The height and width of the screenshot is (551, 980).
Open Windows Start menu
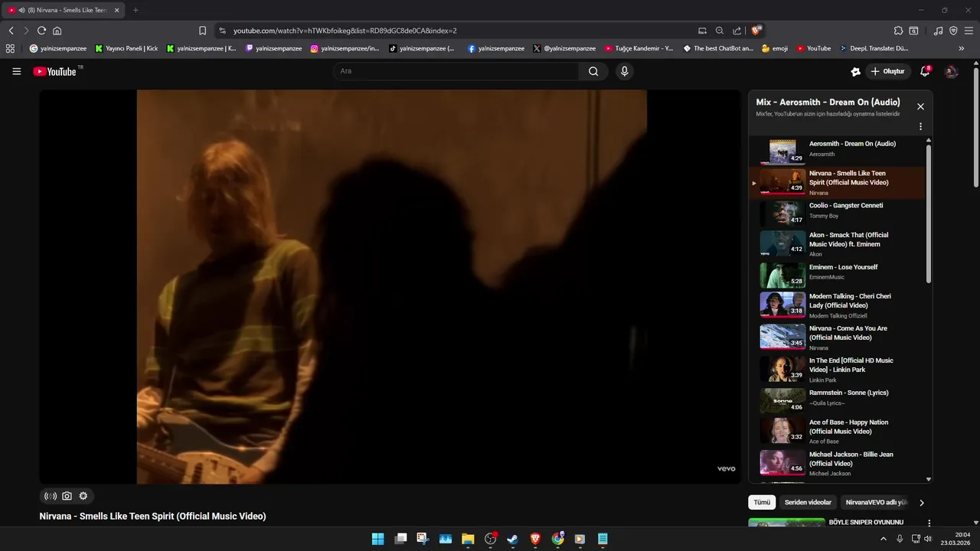378,539
